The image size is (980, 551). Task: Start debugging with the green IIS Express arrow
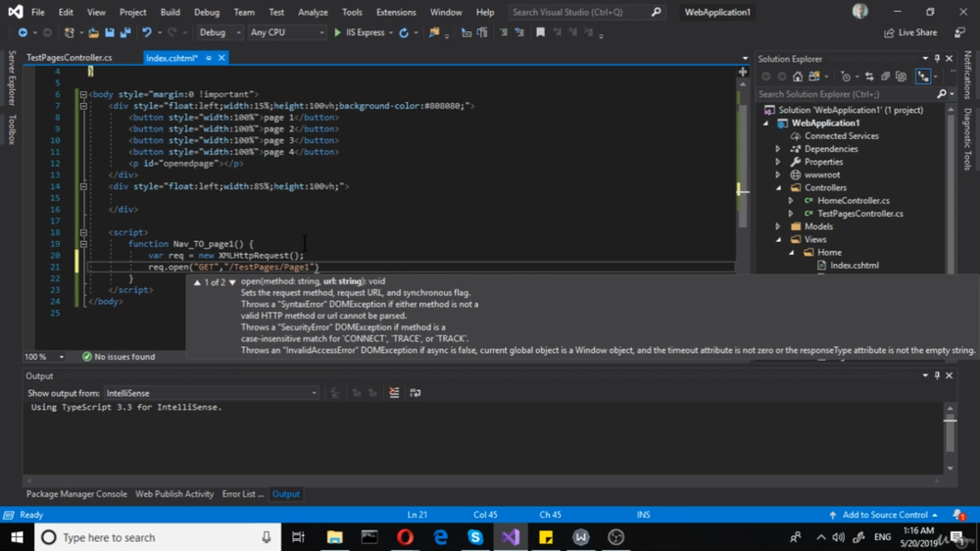tap(337, 32)
